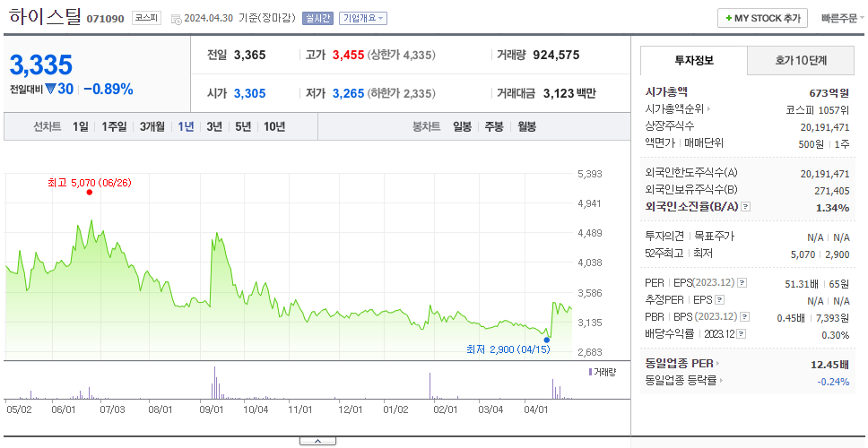Click the current price 3,335
This screenshot has height=448, width=868.
point(41,65)
